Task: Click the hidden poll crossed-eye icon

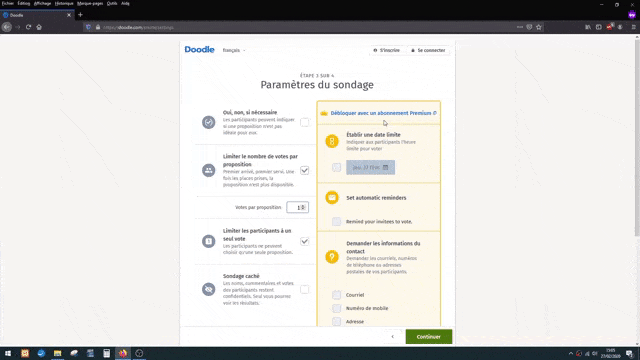Action: coord(209,289)
